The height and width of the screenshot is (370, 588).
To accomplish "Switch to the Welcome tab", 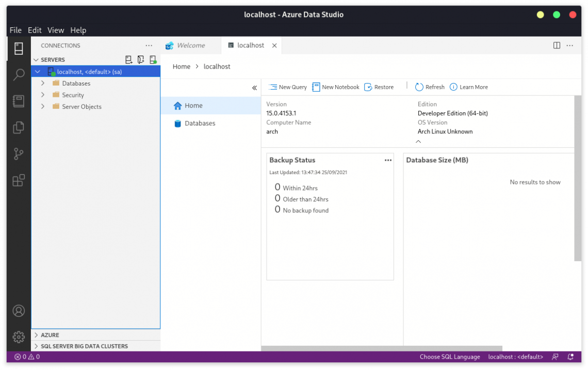I will 190,45.
